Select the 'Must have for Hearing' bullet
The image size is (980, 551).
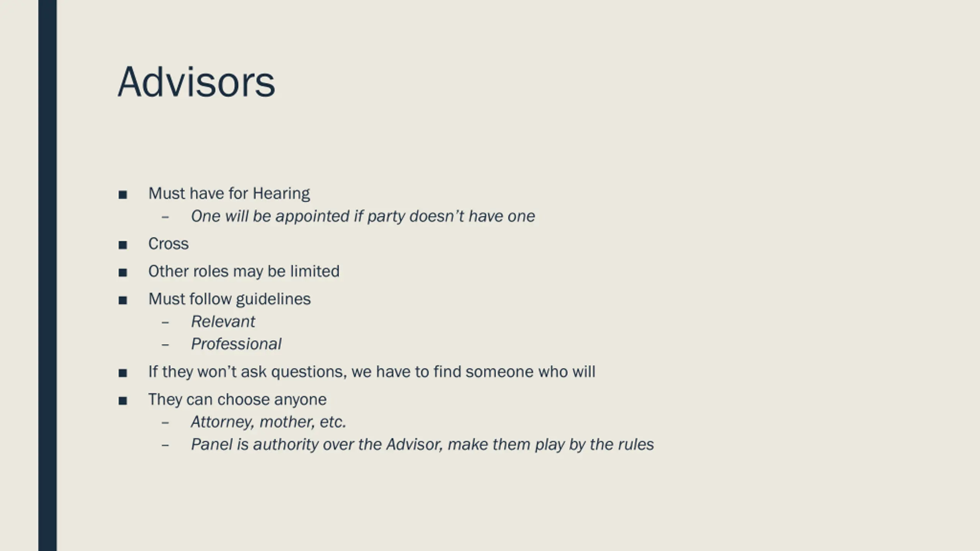pos(229,194)
